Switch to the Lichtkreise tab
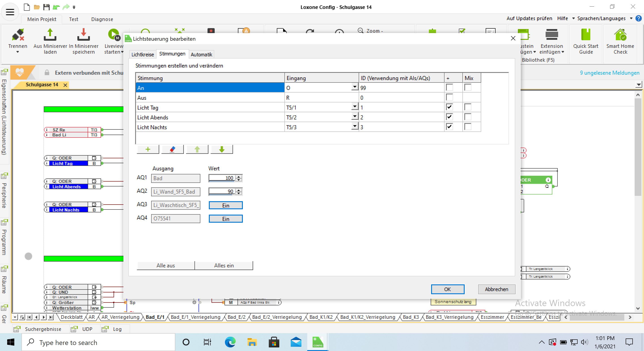 (x=142, y=55)
